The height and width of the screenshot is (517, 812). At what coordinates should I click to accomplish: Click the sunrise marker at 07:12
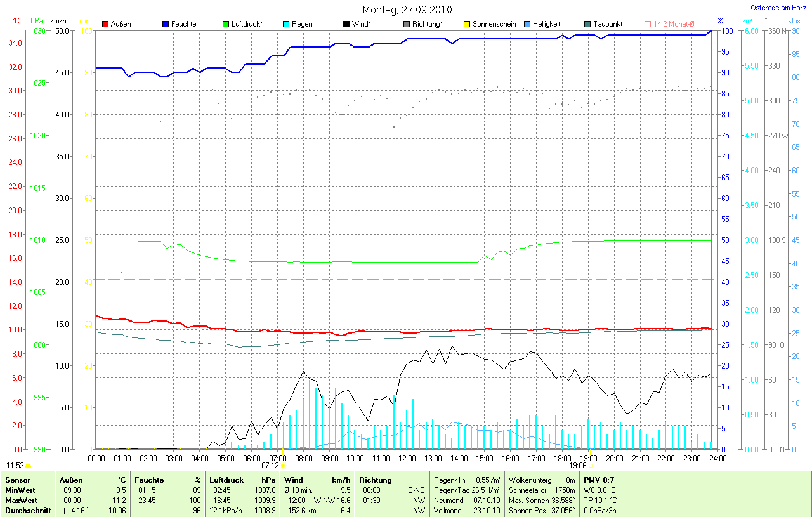tap(283, 465)
